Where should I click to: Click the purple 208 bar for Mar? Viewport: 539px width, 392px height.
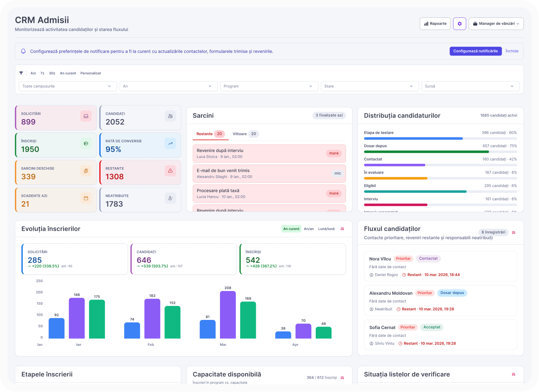click(228, 315)
